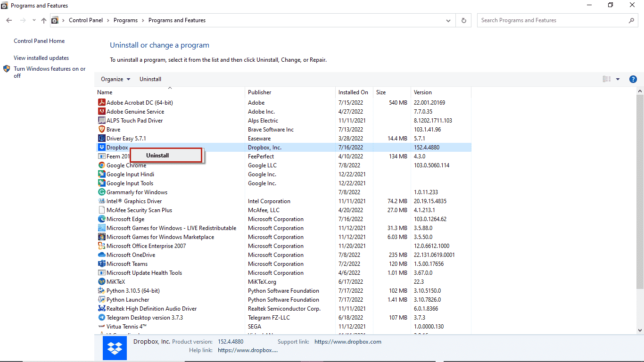Screen dimensions: 644x362
Task: Click the Uninstall toolbar button
Action: pos(150,79)
